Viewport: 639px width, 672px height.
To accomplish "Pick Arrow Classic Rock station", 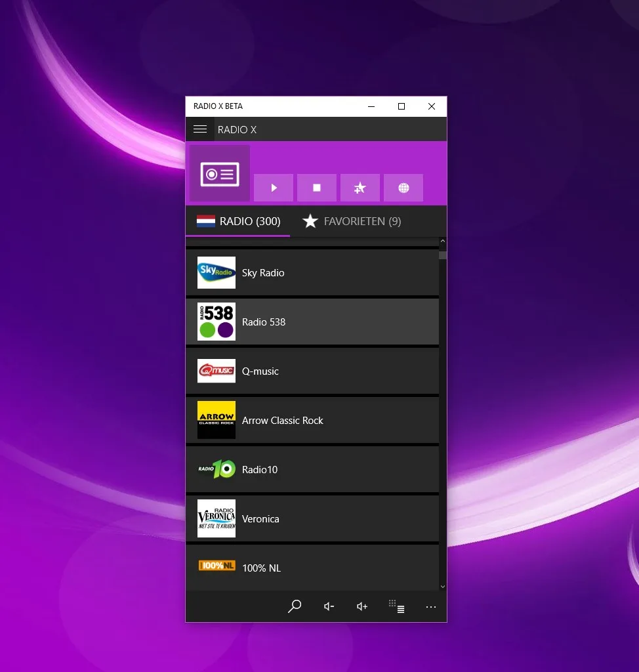I will click(312, 420).
